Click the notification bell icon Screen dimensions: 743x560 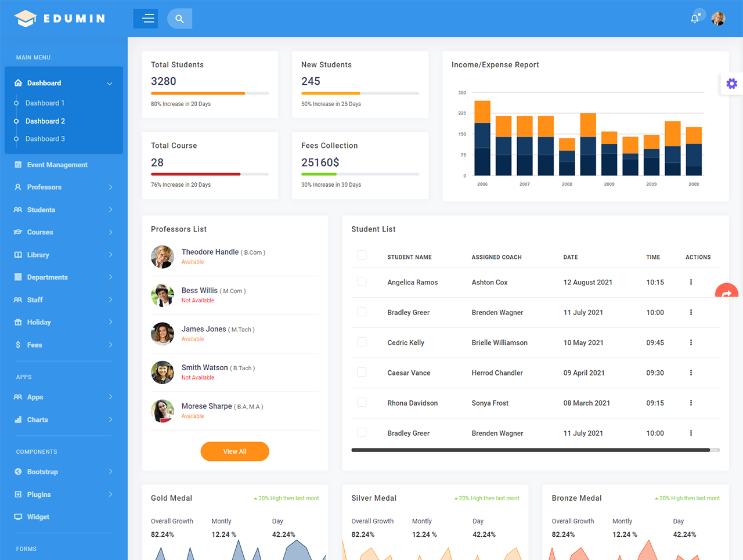(x=695, y=19)
